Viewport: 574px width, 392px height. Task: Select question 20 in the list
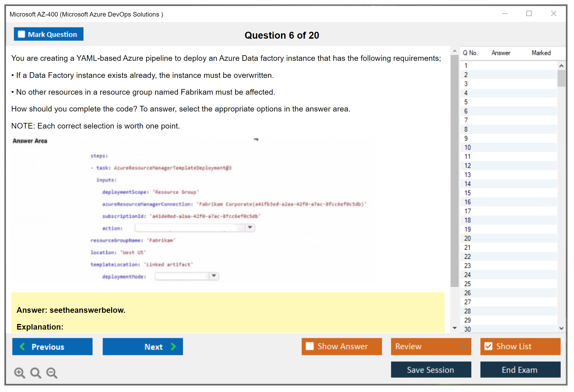point(467,238)
